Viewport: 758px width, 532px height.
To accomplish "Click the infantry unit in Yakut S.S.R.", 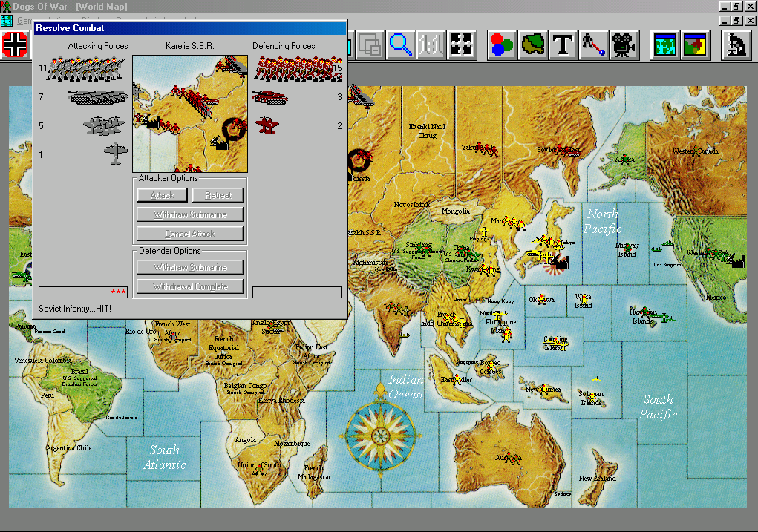I will click(x=485, y=149).
